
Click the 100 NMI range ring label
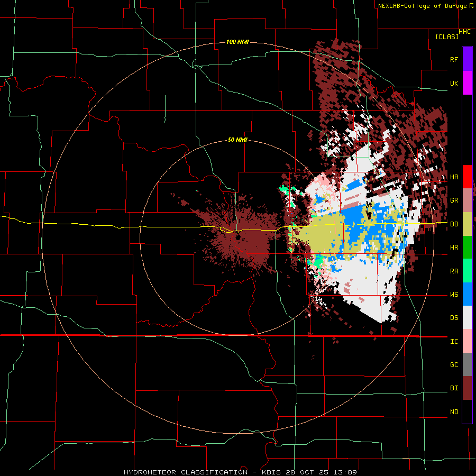click(237, 42)
